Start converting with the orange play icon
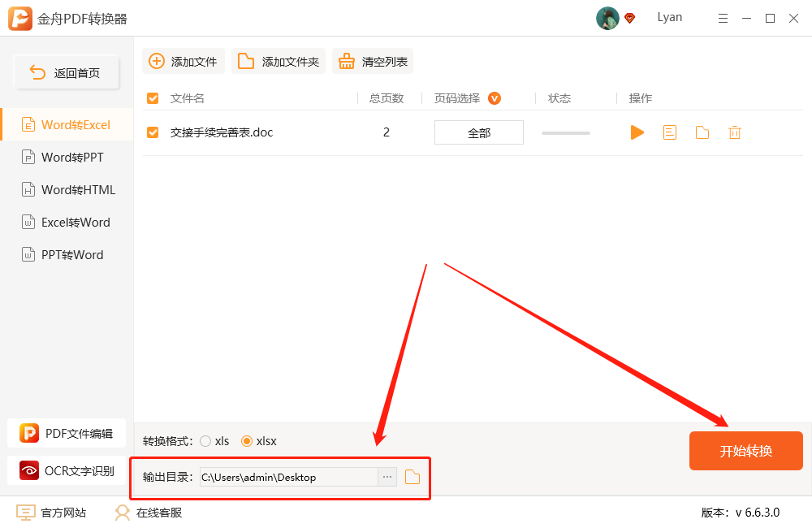The image size is (812, 528). [637, 132]
